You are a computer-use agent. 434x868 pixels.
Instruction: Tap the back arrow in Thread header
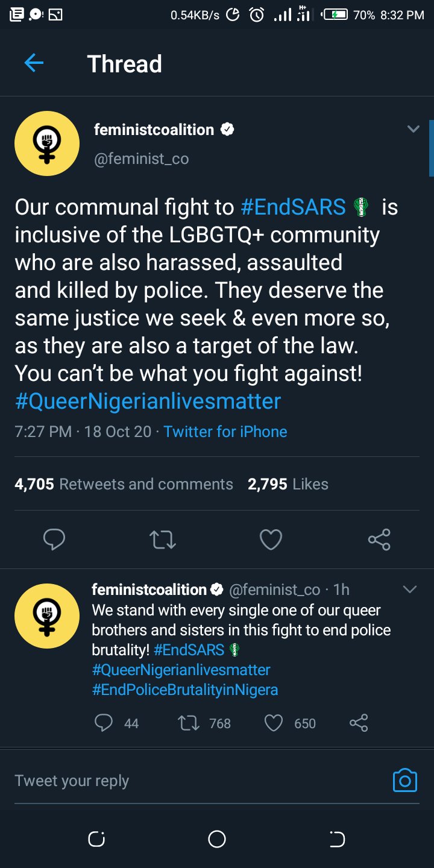[x=34, y=63]
